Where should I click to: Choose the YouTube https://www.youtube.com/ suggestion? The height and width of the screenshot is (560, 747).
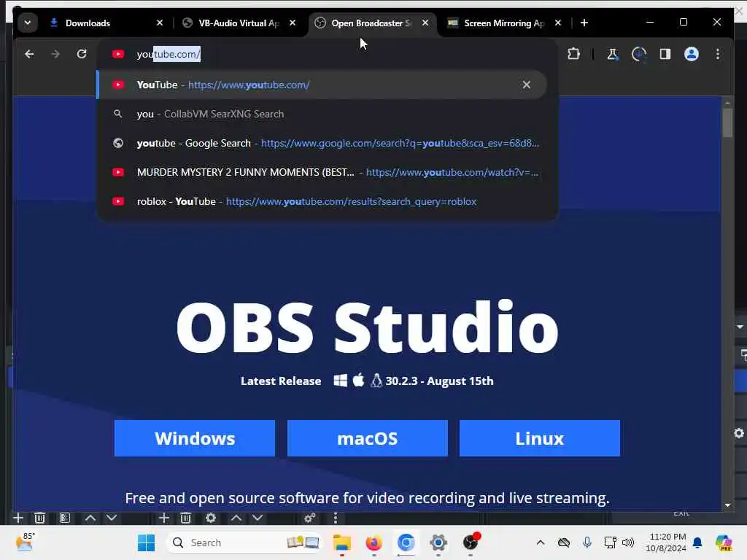tap(322, 85)
